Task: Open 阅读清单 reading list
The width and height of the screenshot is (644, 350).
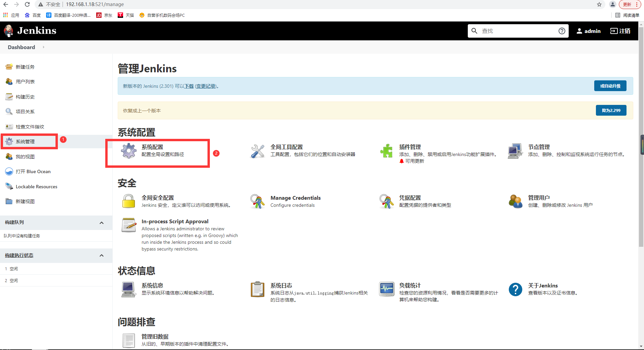Action: point(627,15)
